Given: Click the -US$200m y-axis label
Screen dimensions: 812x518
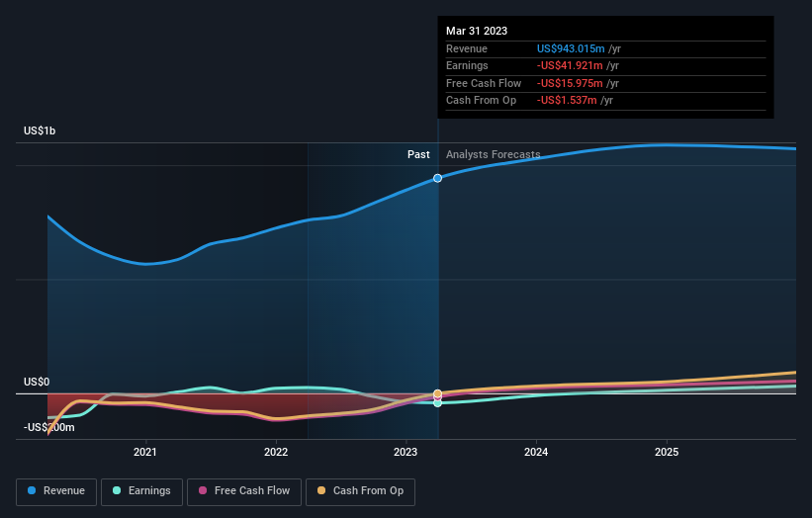Looking at the screenshot, I should [x=49, y=427].
